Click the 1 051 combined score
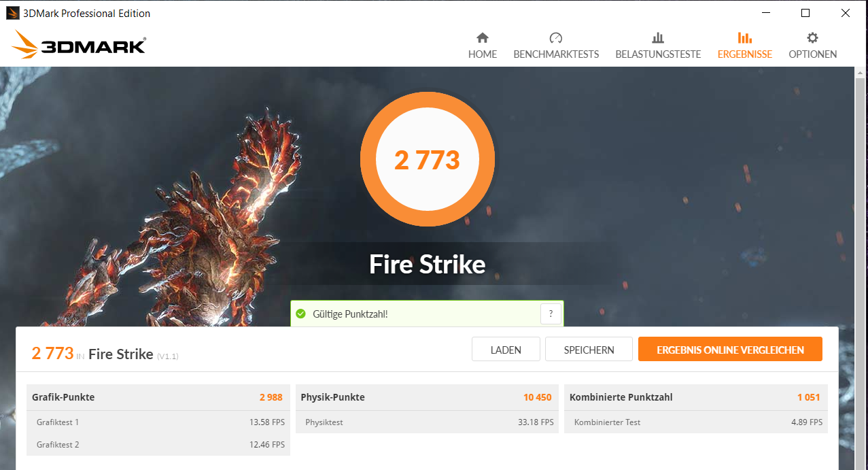 pyautogui.click(x=809, y=397)
